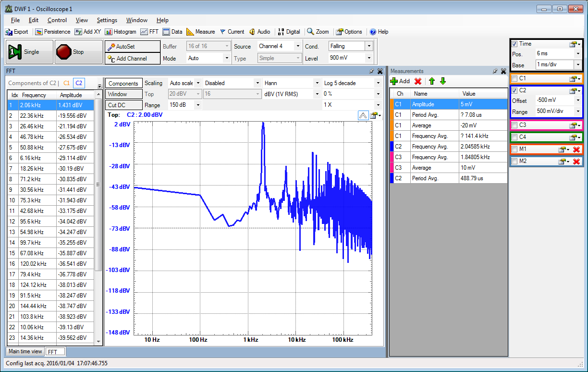Screen dimensions: 588x372
Task: Toggle the FFT view button
Action: (x=149, y=32)
